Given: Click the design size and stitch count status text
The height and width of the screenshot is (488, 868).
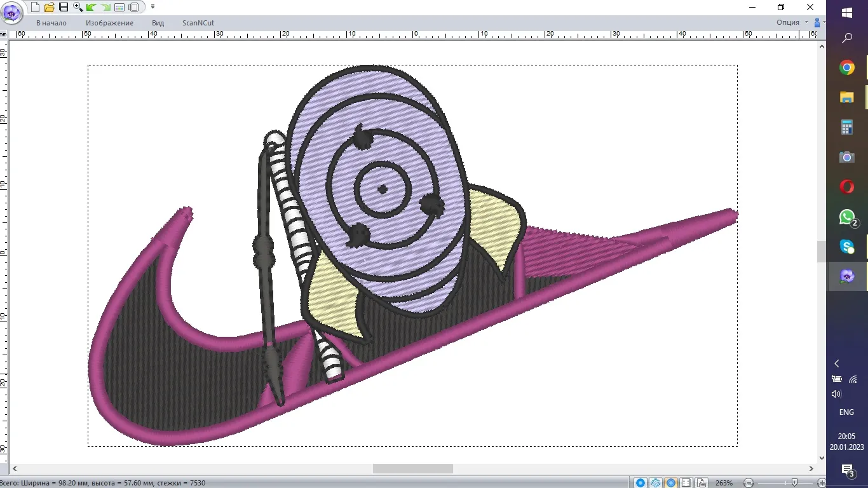Looking at the screenshot, I should click(x=103, y=483).
